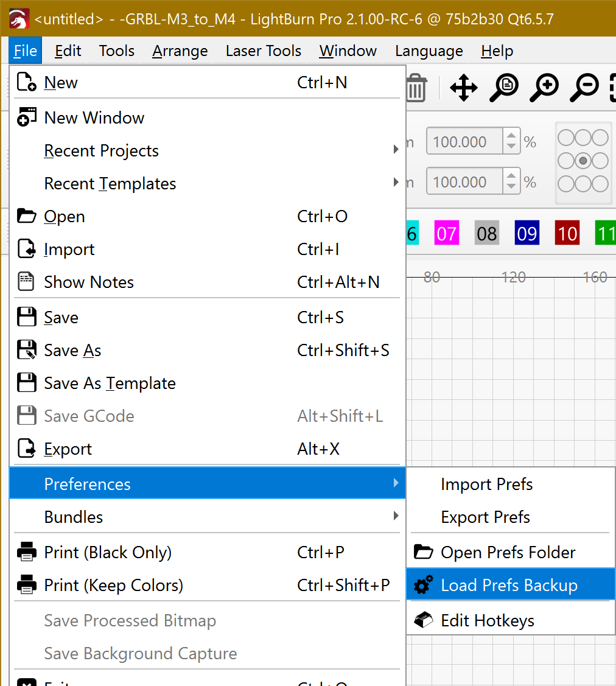
Task: Click the Load Prefs Backup gears icon
Action: [423, 585]
